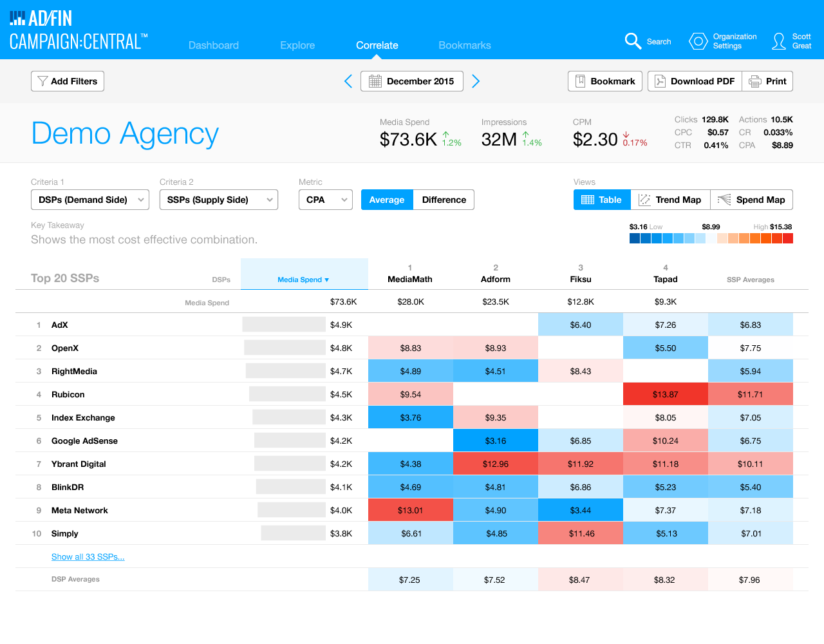The height and width of the screenshot is (644, 824).
Task: Click the $3.76 cell in Index Exchange row
Action: point(411,417)
